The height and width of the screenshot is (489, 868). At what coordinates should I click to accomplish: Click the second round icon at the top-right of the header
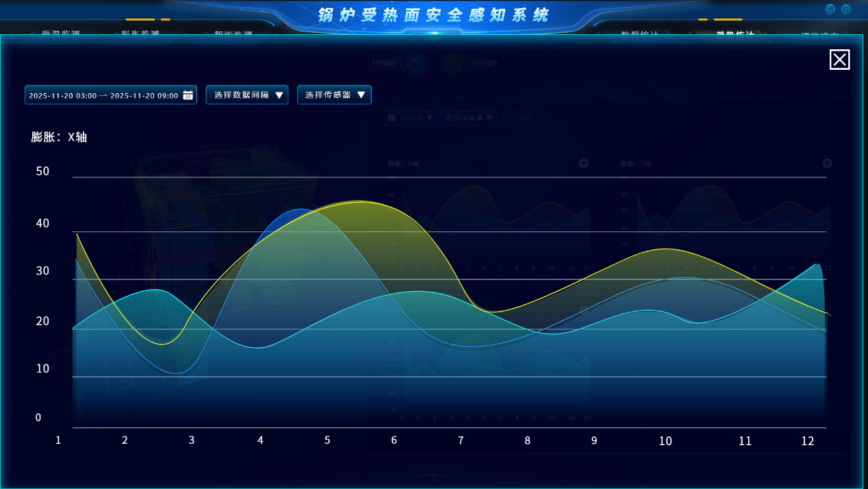pyautogui.click(x=846, y=9)
